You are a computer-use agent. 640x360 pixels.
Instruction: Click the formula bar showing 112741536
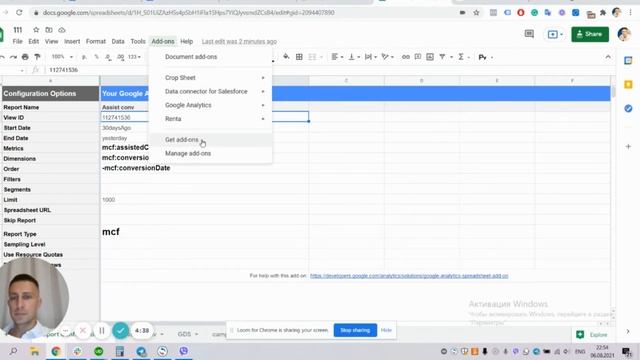click(x=327, y=70)
